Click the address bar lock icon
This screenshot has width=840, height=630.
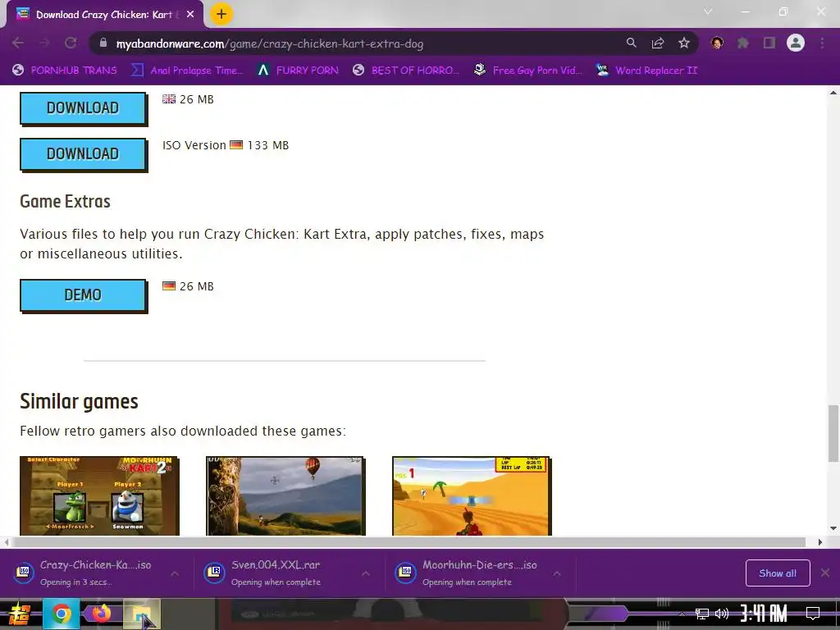pyautogui.click(x=103, y=43)
